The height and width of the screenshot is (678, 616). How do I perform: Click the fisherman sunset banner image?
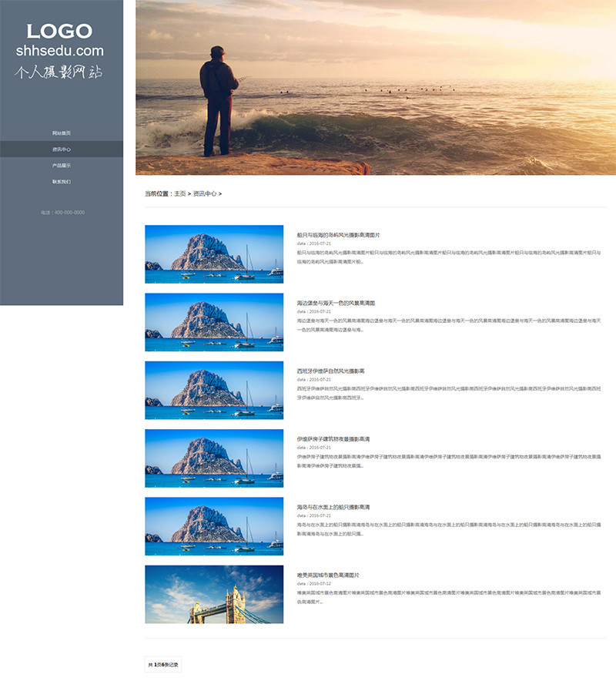(x=375, y=87)
